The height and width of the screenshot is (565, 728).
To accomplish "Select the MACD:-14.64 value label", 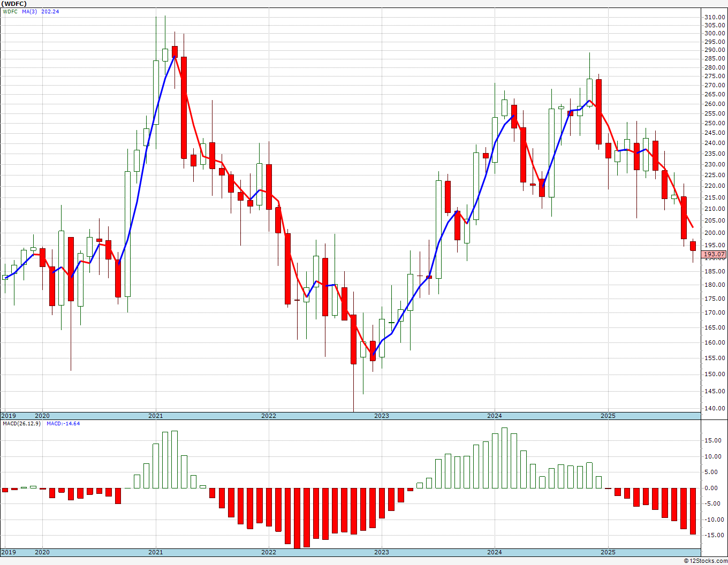I will 63,424.
